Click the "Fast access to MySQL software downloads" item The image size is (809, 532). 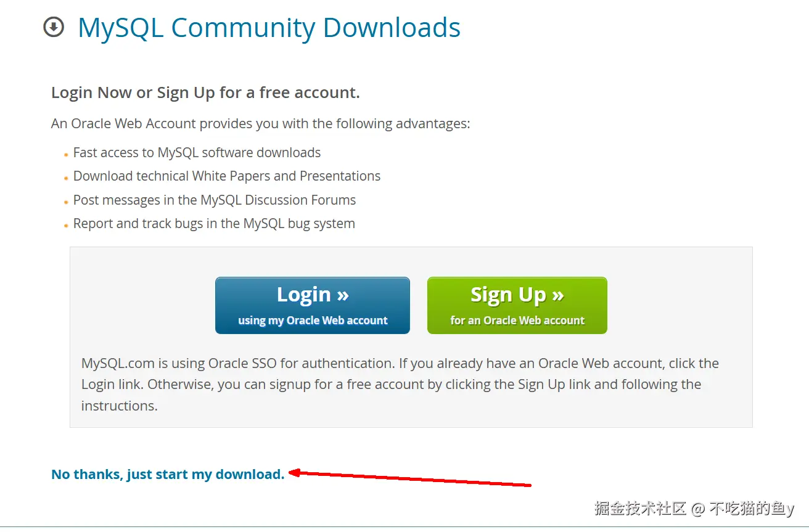point(197,153)
